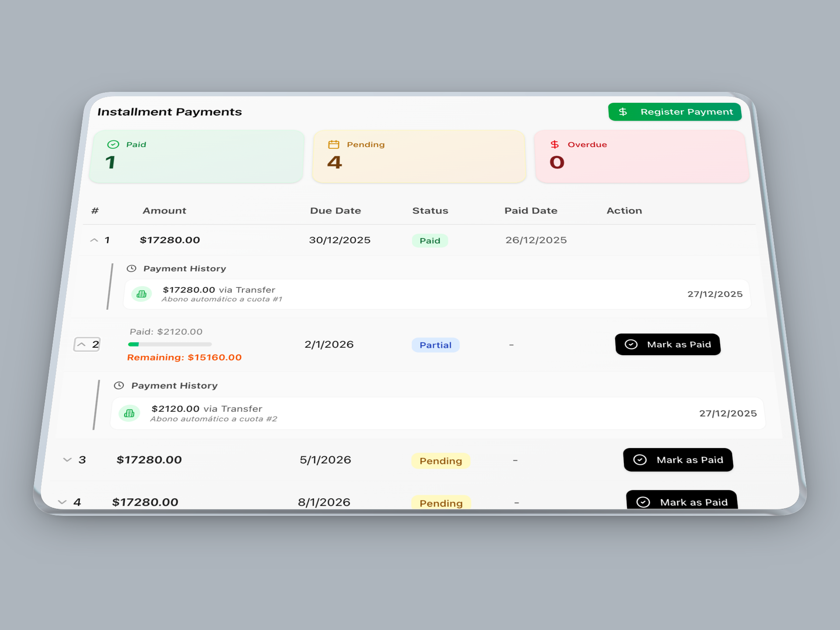
Task: Expand installment 3 row chevron
Action: click(x=67, y=460)
